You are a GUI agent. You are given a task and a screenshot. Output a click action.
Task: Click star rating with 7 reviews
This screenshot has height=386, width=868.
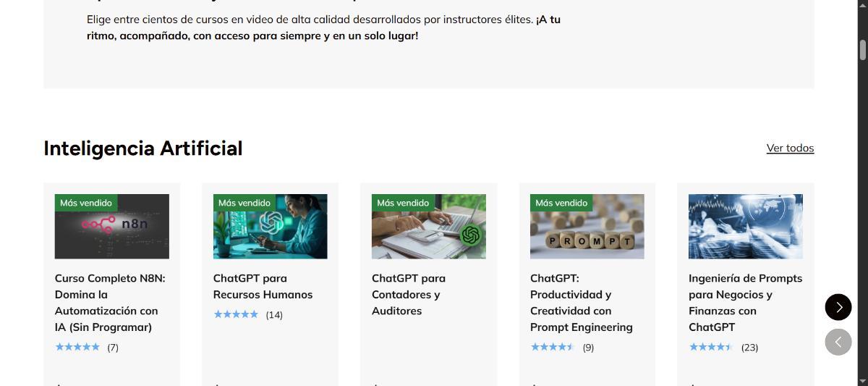click(x=77, y=347)
